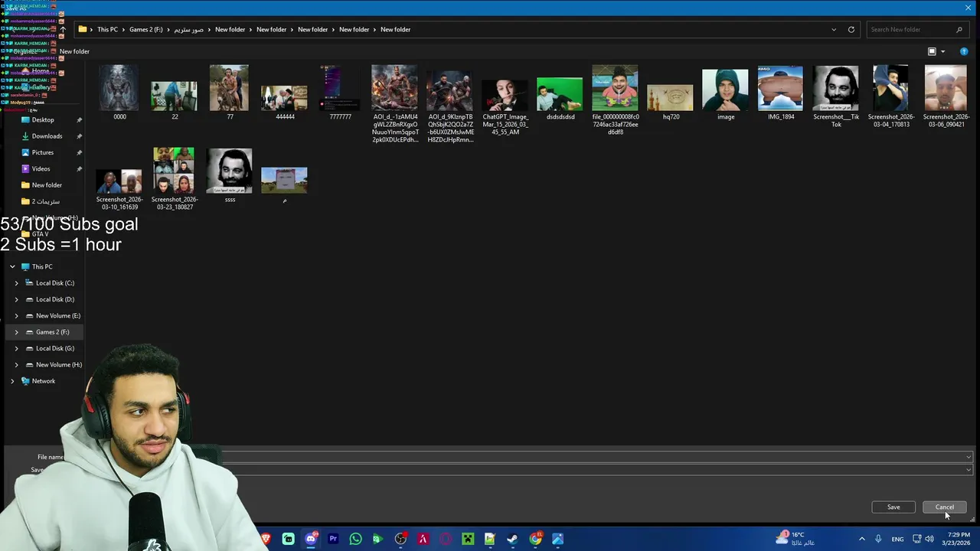This screenshot has height=551, width=980.
Task: Click the Refresh icon beside address bar
Action: coord(851,29)
